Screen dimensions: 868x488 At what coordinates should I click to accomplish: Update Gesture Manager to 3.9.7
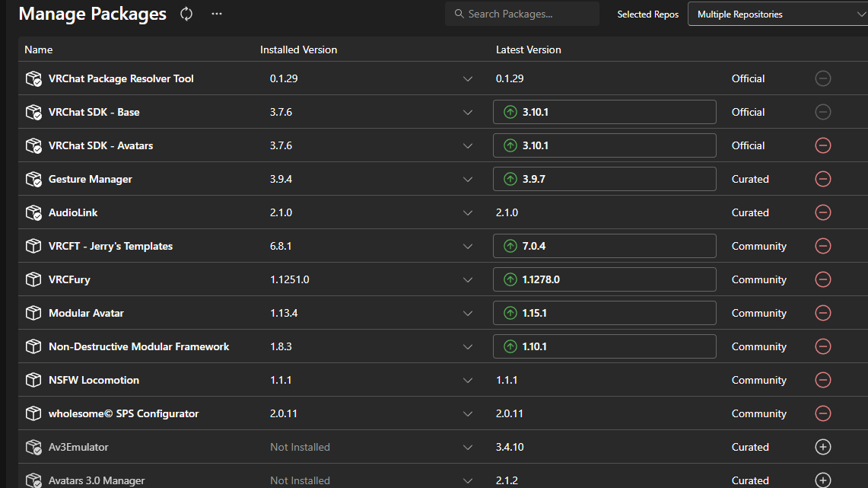605,179
